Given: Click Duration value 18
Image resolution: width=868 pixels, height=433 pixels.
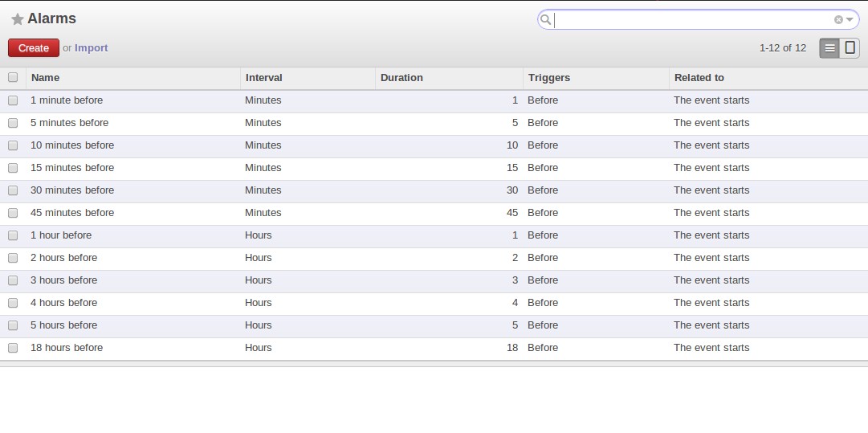Looking at the screenshot, I should (x=512, y=348).
